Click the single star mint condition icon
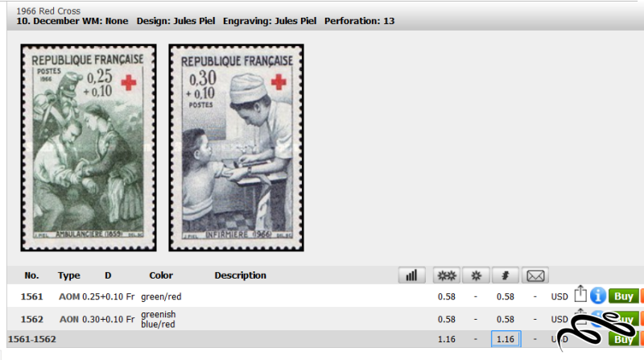 point(476,275)
